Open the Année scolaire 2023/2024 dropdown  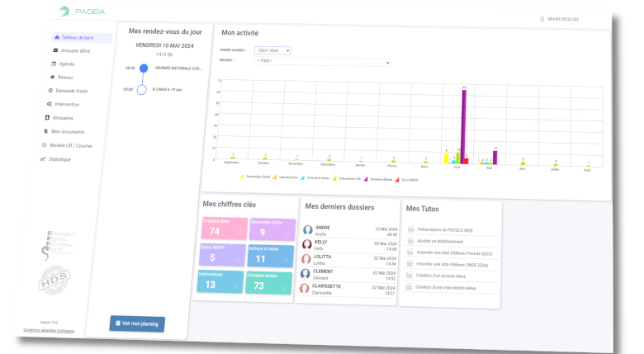[273, 50]
